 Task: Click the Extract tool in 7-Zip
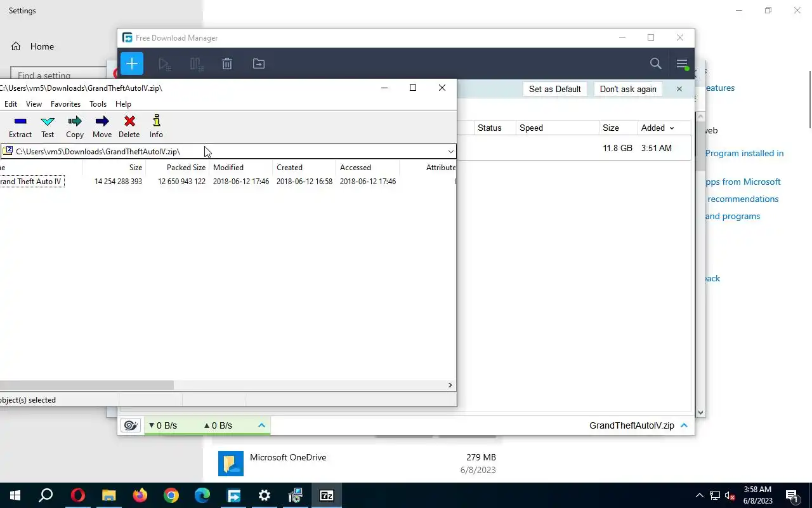tap(20, 126)
